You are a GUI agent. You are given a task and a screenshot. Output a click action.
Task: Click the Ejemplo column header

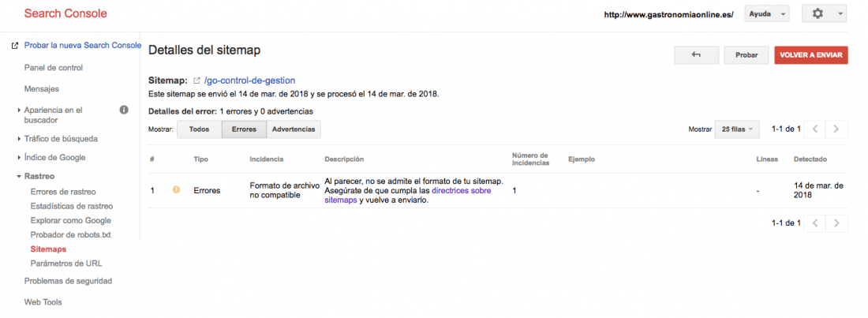click(x=582, y=159)
